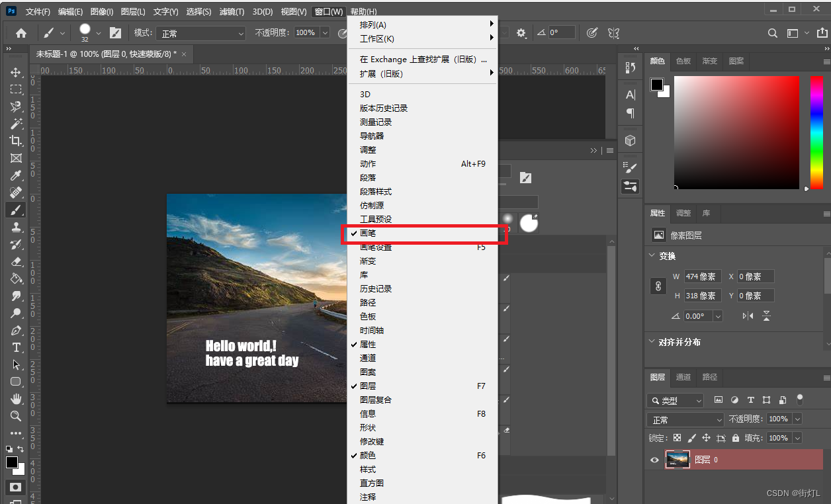The image size is (831, 504).
Task: Open the search magnifier icon top right
Action: click(772, 33)
